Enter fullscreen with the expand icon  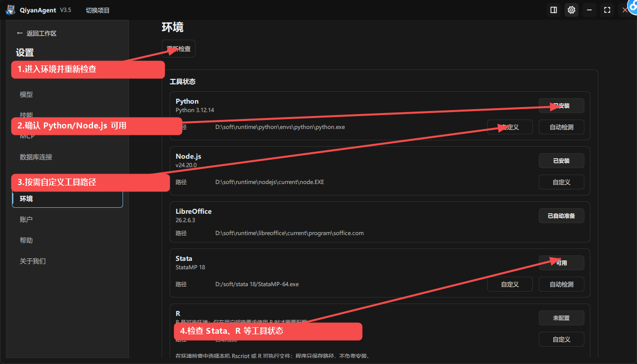(607, 10)
